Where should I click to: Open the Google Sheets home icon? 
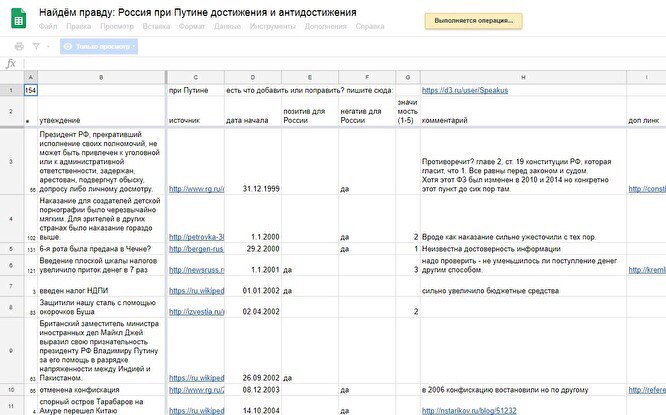[x=18, y=19]
